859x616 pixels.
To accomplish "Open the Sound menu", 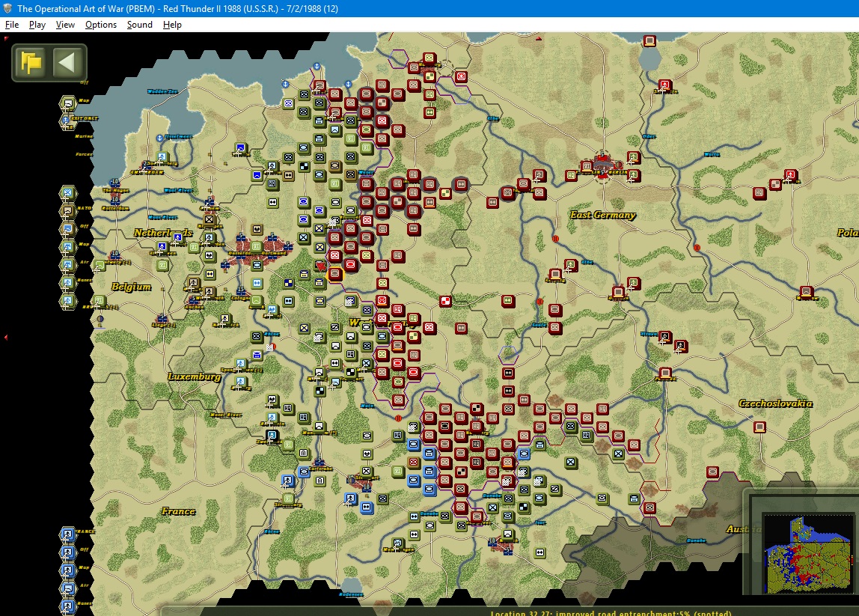I will (140, 25).
